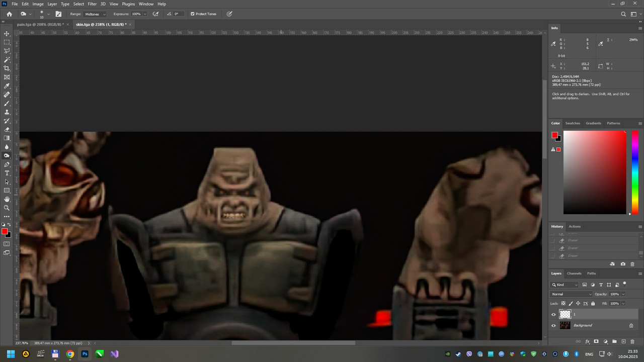This screenshot has height=362, width=644.
Task: Open the layer Kind filter dropdown
Action: coord(565,285)
